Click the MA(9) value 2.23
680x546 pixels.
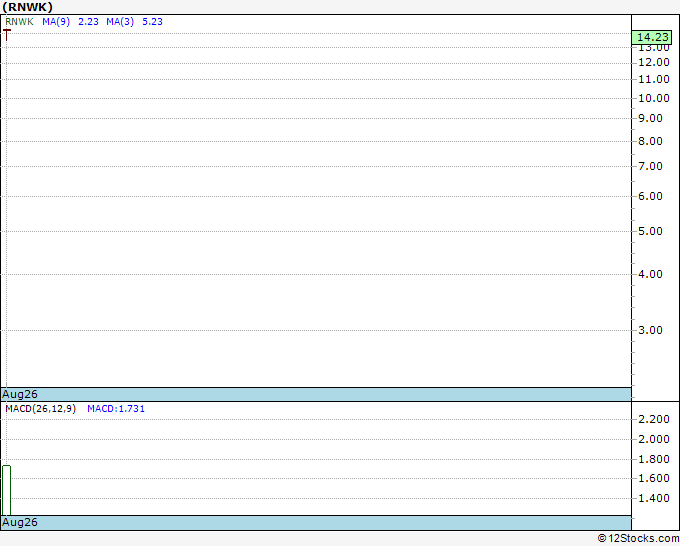(x=88, y=22)
